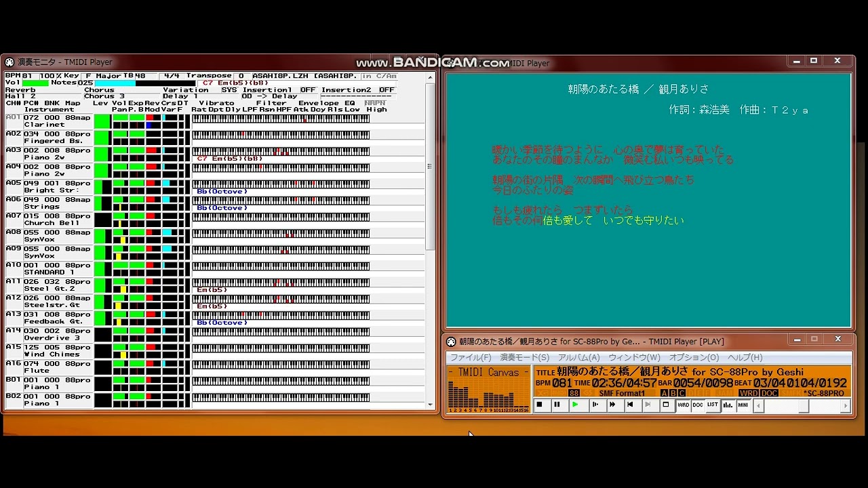Click the C port indicator in player

click(682, 393)
